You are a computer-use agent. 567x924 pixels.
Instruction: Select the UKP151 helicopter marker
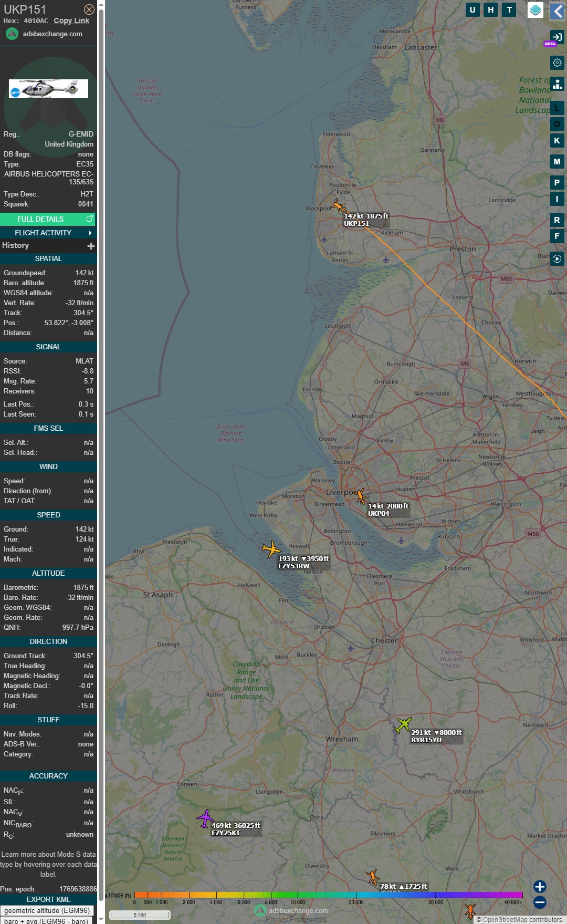click(x=339, y=206)
